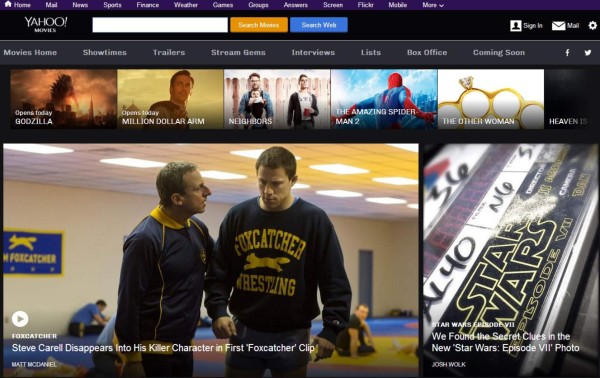Viewport: 600px width, 378px height.
Task: Open Answers in the top purple bar
Action: click(295, 5)
